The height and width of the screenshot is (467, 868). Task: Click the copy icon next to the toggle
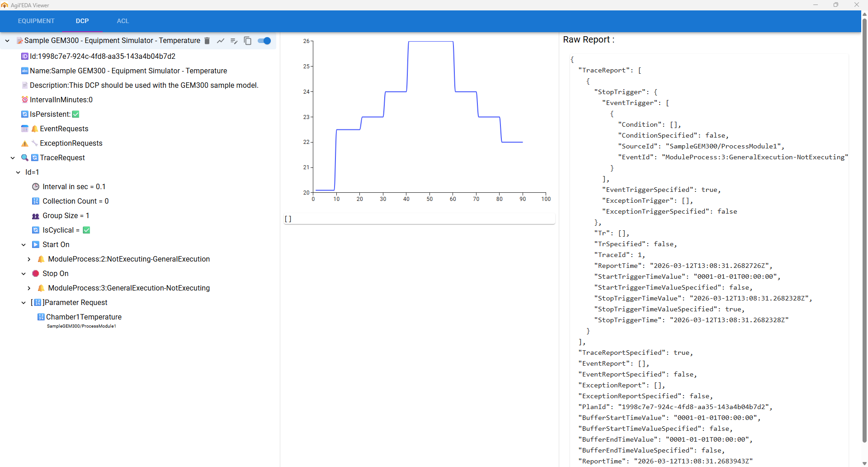248,41
